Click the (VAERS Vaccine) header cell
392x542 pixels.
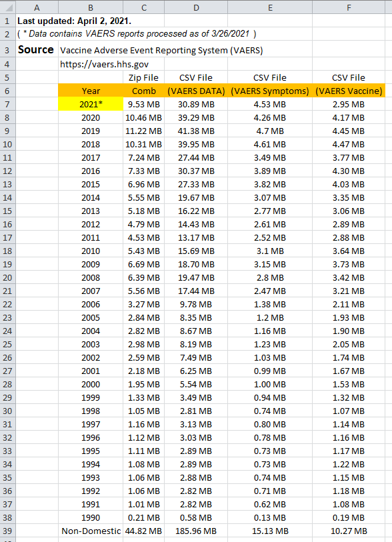pyautogui.click(x=349, y=91)
